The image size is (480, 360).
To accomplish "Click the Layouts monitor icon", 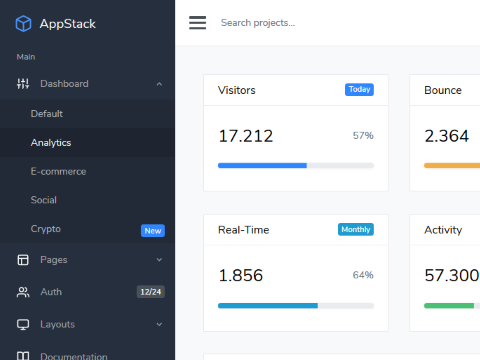I will pos(23,324).
